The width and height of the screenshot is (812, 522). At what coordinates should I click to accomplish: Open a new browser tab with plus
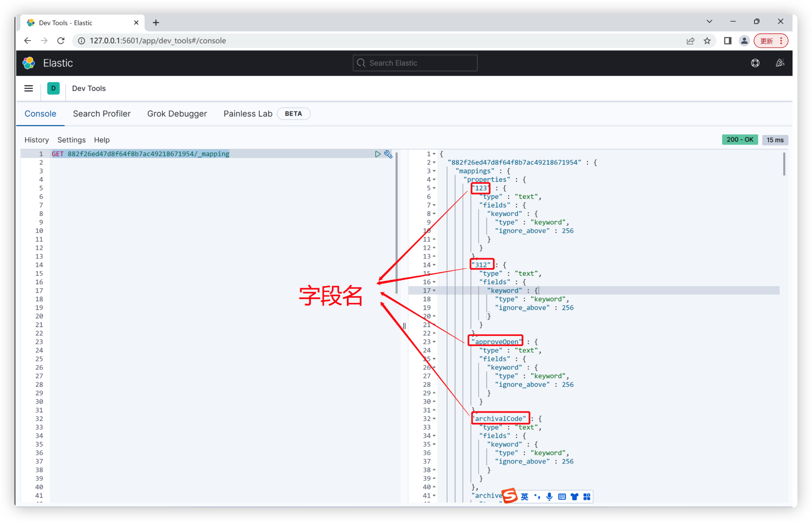156,23
